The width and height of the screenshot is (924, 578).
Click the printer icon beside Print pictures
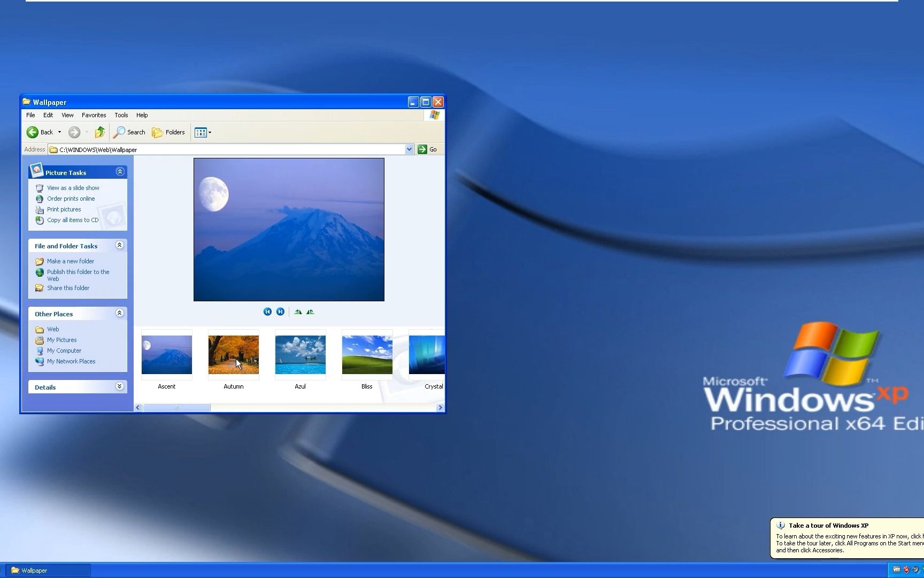coord(39,209)
